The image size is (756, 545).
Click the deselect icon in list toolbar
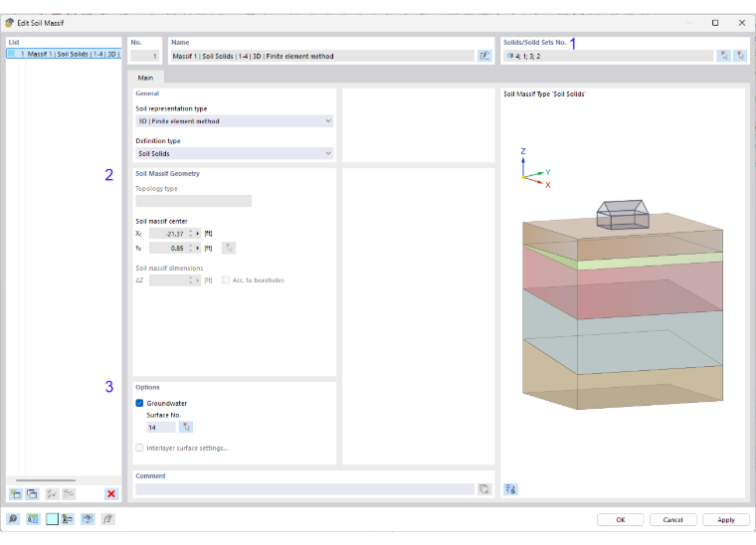click(69, 493)
